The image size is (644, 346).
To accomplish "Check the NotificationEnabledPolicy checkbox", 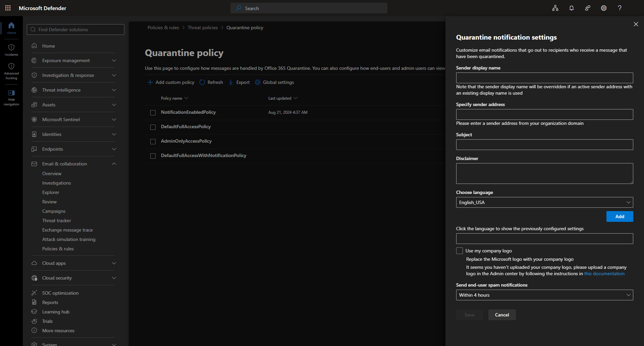I will coord(153,113).
